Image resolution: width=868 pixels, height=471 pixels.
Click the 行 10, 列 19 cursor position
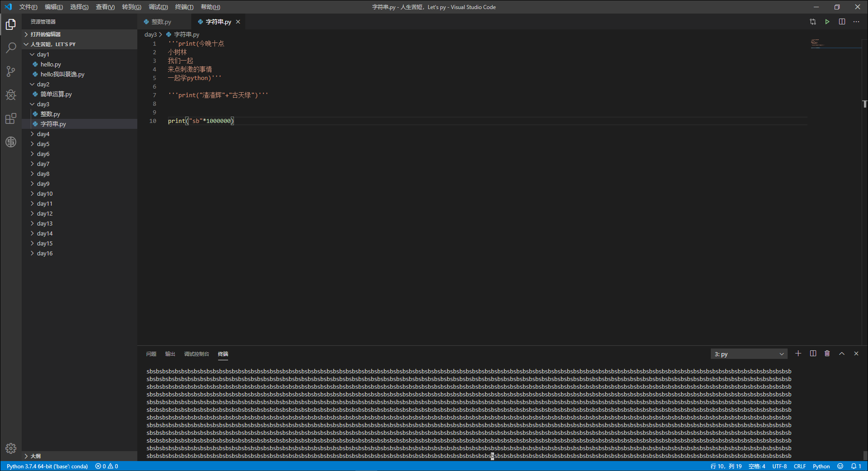pos(726,466)
